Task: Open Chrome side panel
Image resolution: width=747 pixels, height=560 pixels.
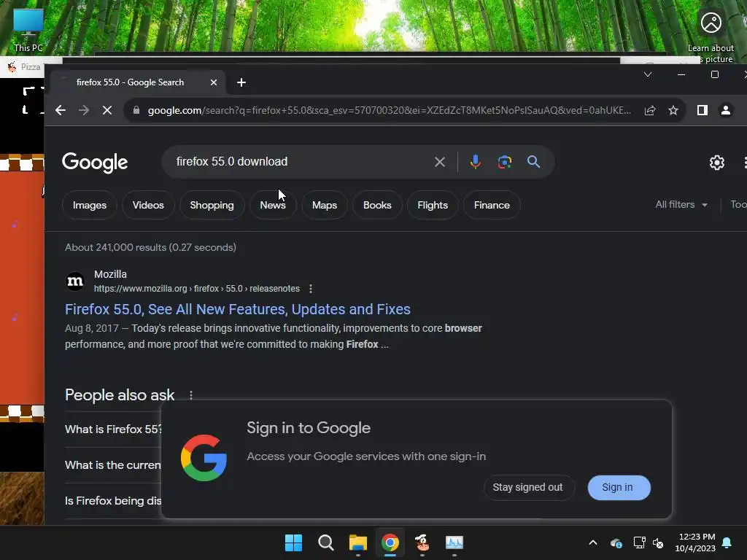Action: (703, 111)
